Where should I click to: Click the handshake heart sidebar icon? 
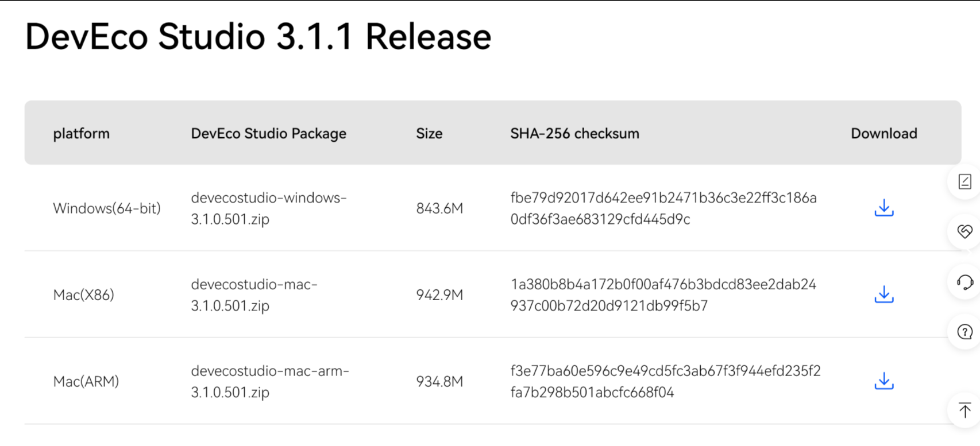[x=964, y=231]
